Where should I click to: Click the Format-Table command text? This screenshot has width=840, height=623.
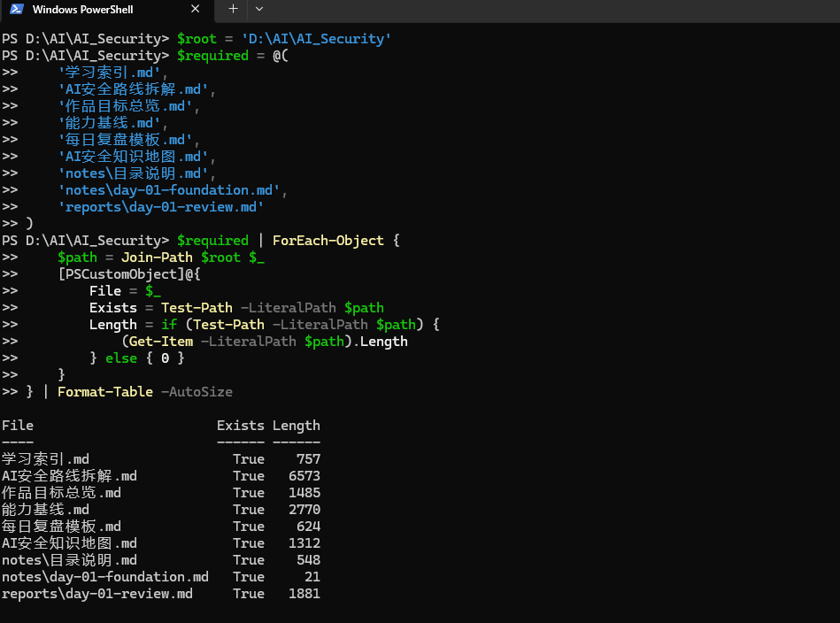(x=105, y=391)
